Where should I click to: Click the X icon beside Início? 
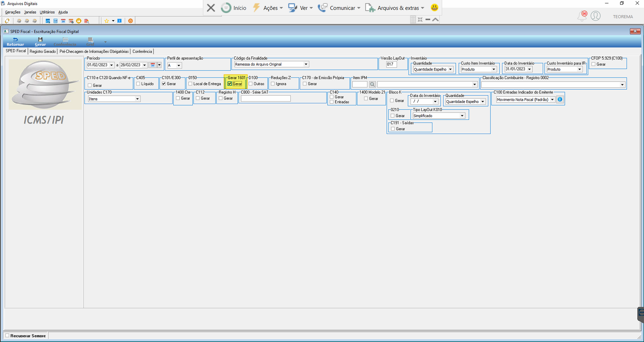click(x=211, y=8)
